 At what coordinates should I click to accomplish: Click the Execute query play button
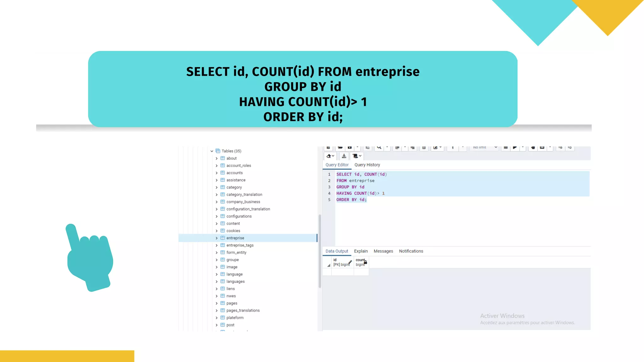(514, 148)
